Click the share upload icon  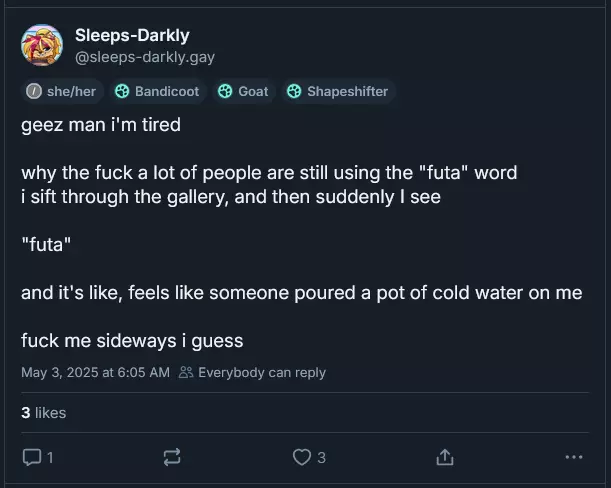point(445,457)
